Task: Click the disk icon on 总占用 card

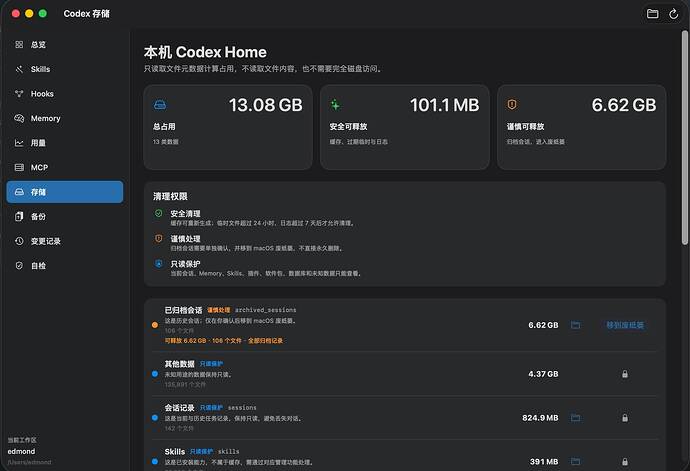Action: point(160,105)
